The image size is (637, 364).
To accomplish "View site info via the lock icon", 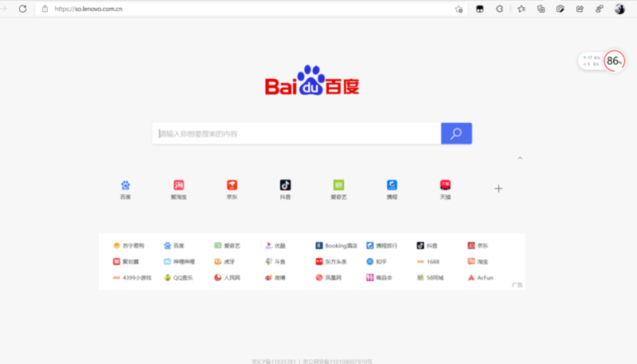I will pyautogui.click(x=45, y=9).
